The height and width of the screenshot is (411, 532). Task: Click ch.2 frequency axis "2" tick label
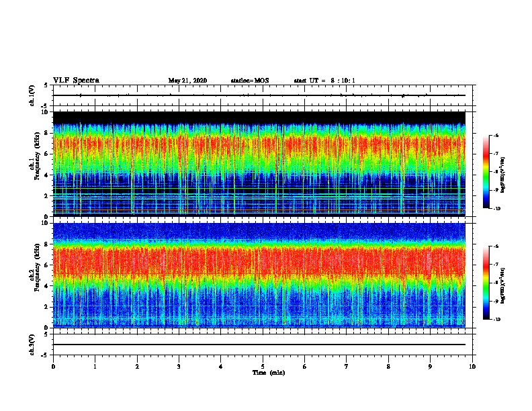click(47, 307)
